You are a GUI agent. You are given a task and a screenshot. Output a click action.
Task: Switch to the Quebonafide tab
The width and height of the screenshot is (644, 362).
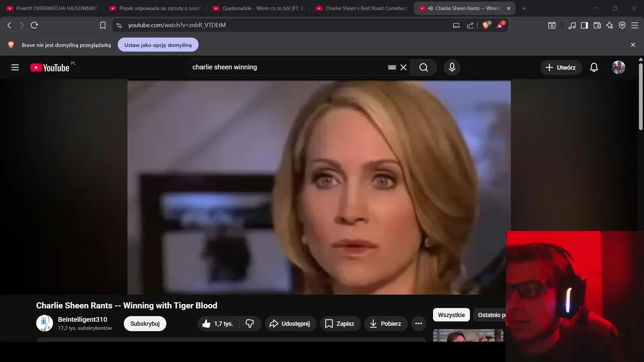[x=258, y=9]
